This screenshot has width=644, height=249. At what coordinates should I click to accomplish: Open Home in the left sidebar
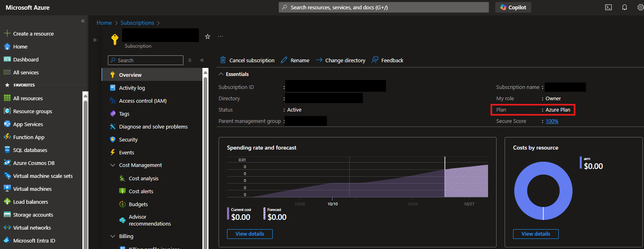click(20, 46)
